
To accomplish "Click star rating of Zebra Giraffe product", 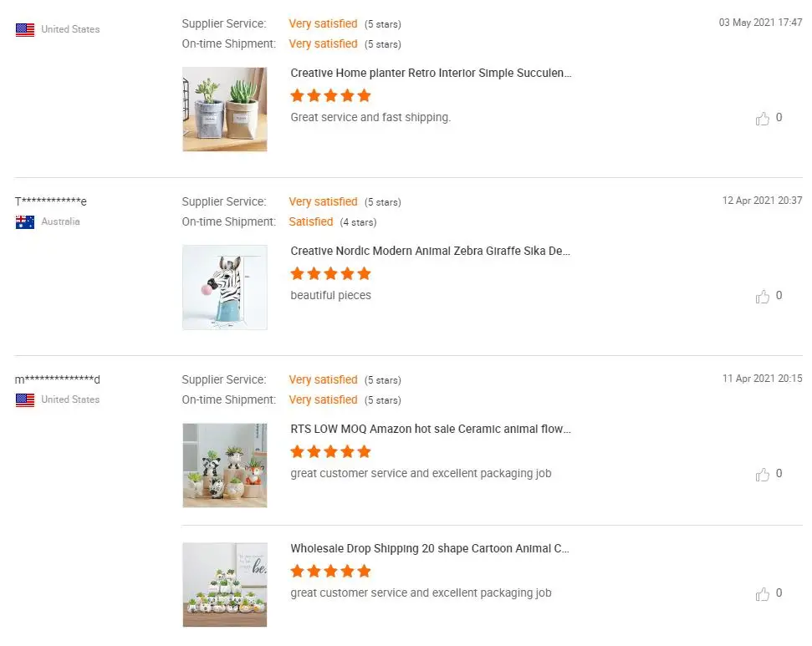I will pos(330,273).
